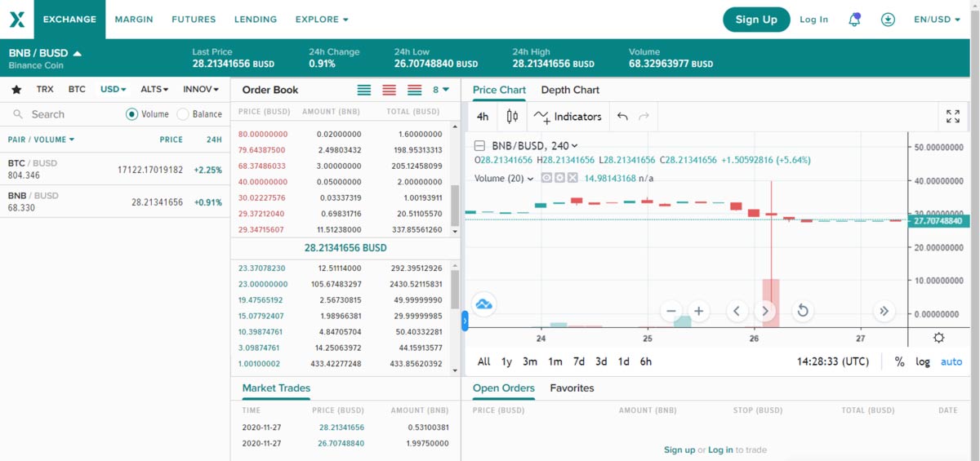Hide Volume indicator eye toggle

click(x=546, y=178)
